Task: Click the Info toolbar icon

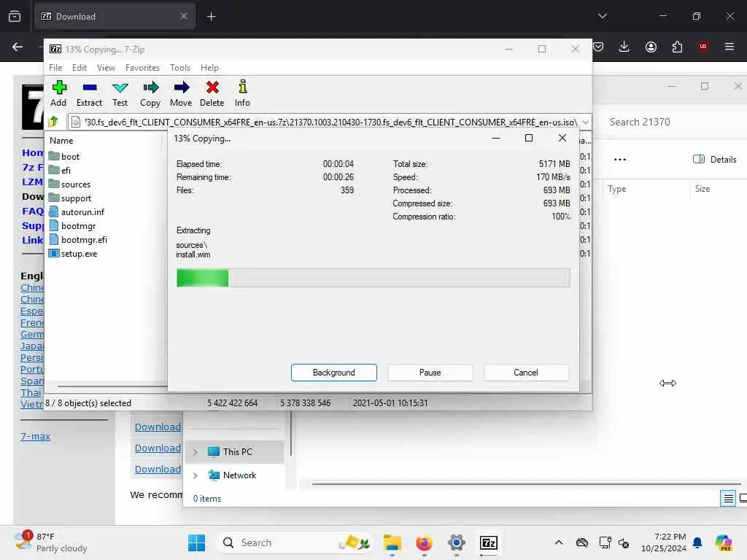Action: (242, 93)
